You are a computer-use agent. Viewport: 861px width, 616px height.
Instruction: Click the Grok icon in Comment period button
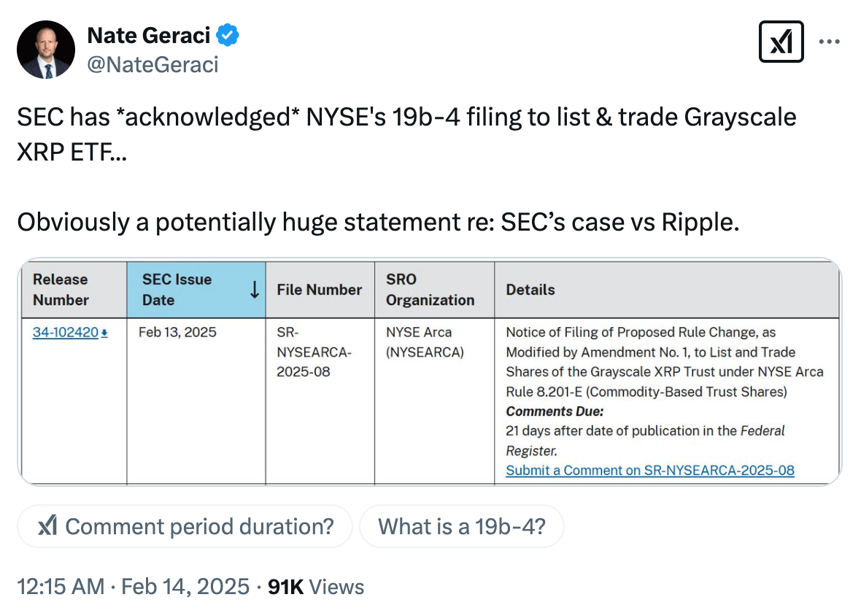(48, 525)
